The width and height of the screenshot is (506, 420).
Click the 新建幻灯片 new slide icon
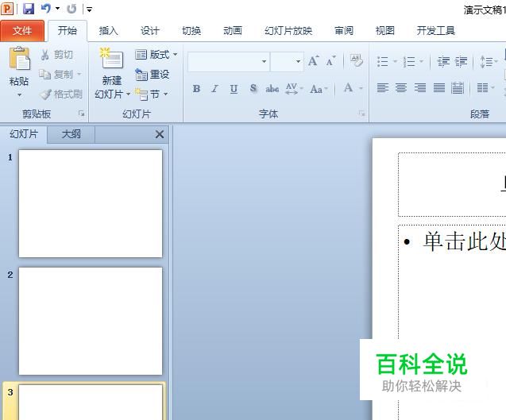(x=112, y=58)
